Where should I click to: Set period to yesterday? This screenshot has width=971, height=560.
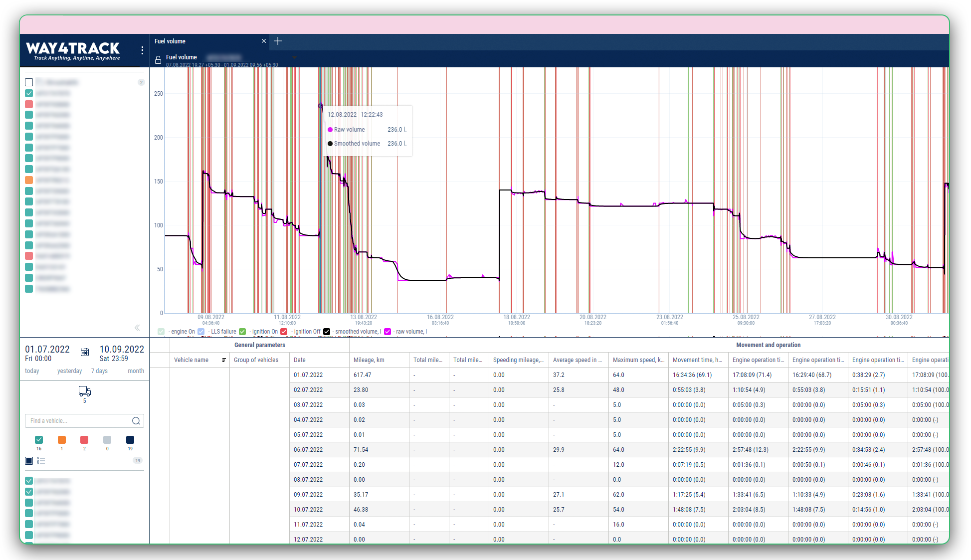coord(69,371)
